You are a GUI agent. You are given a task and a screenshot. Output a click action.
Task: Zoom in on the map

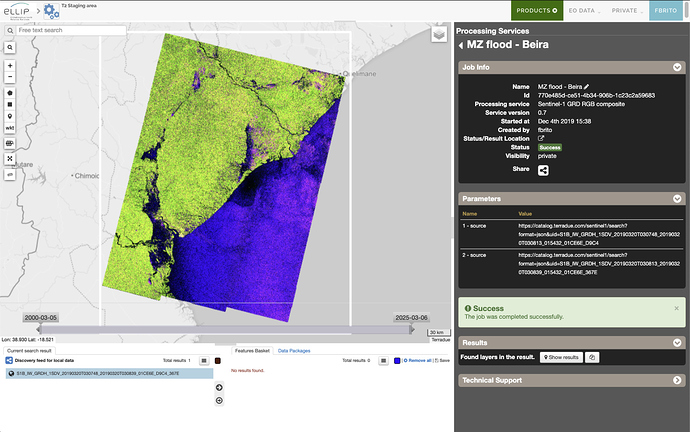click(x=10, y=66)
